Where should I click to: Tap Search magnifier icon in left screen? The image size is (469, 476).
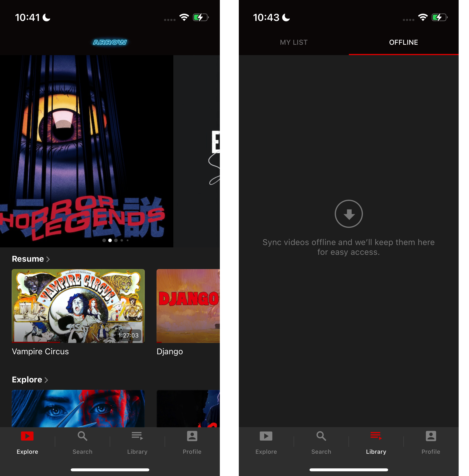82,436
